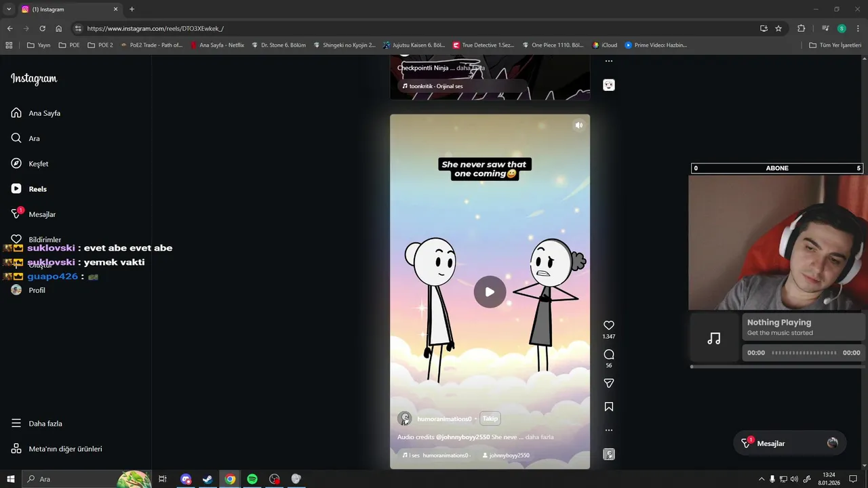Open the Chrome three-dot menu
Viewport: 868px width, 488px height.
[857, 28]
